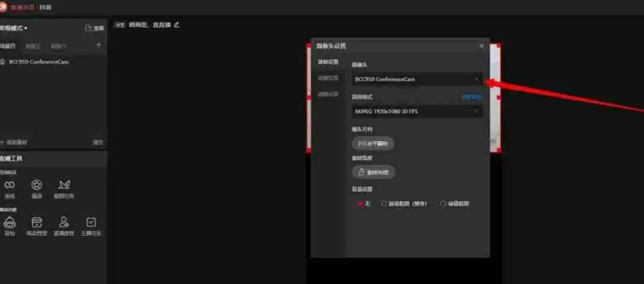Click the shop icon in live tools
The height and width of the screenshot is (284, 644).
coord(36,222)
